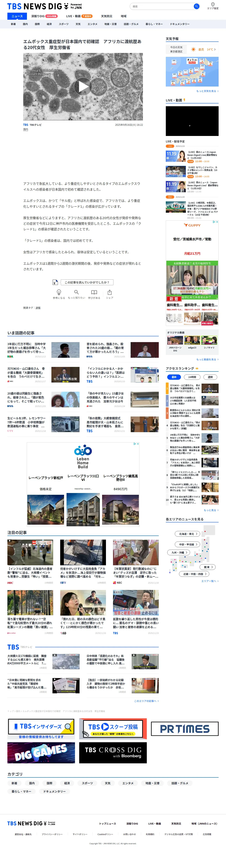Viewport: 226px width, 868px height.
Task: Click the footer TBS NEWS DIG logo
Action: click(x=31, y=823)
